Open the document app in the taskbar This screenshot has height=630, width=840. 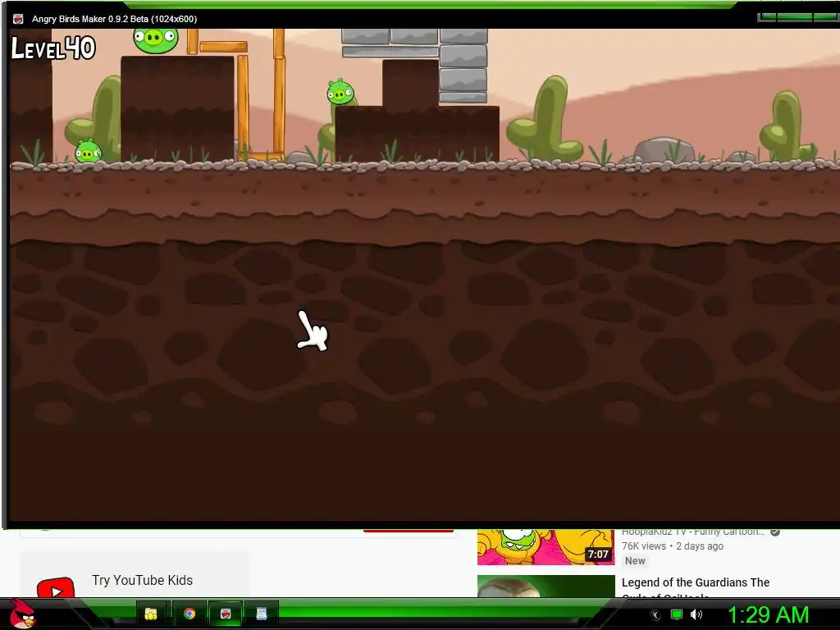262,614
